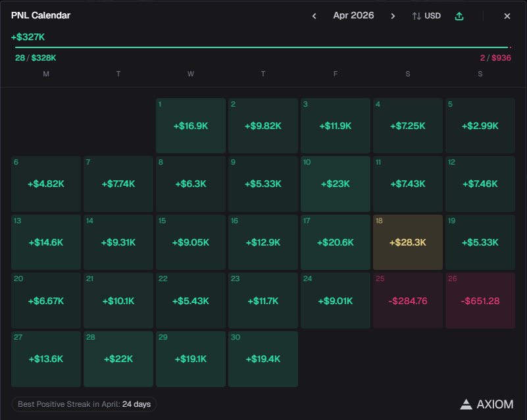This screenshot has height=420, width=527.
Task: Toggle USD currency display
Action: [x=426, y=16]
